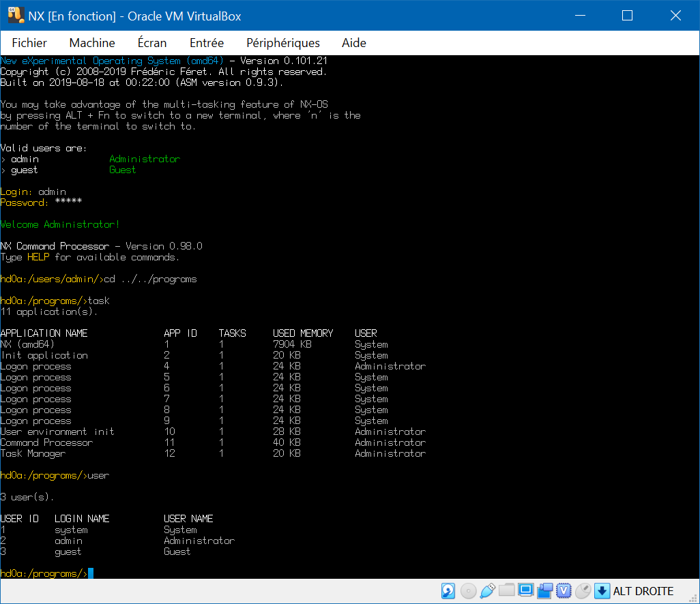Click the yellow HELP word in the terminal
This screenshot has height=604, width=700.
pyautogui.click(x=38, y=257)
